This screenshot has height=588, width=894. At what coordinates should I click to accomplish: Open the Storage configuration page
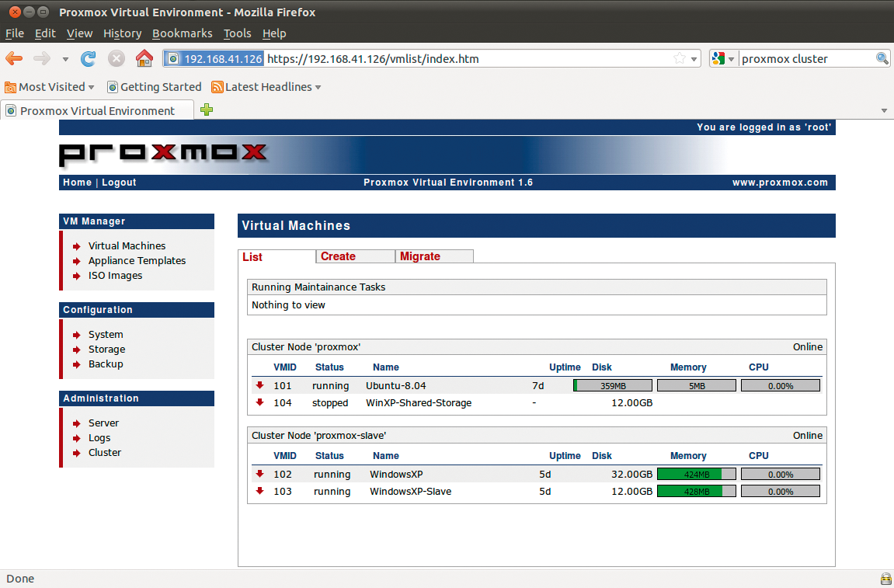[x=106, y=350]
